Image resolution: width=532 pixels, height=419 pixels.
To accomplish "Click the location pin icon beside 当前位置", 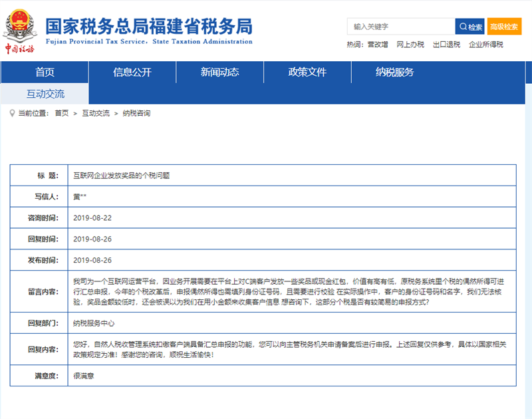I will click(13, 113).
